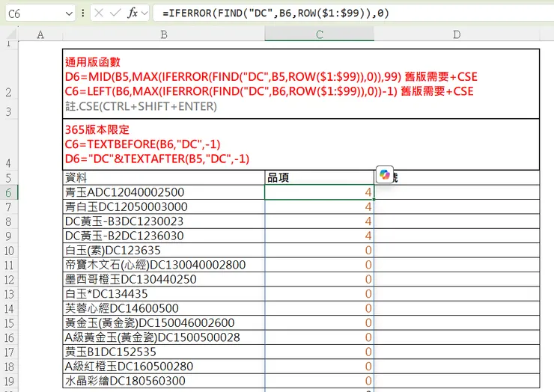
Task: Open the Name Box dropdown arrow
Action: click(69, 13)
